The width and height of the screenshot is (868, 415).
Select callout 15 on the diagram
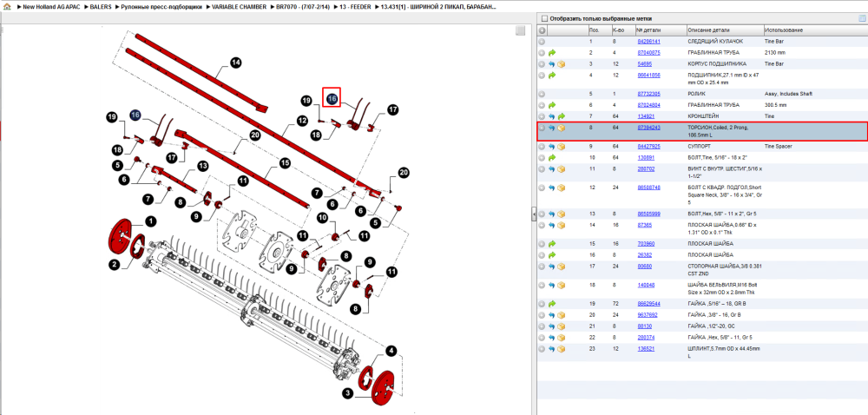[x=285, y=163]
